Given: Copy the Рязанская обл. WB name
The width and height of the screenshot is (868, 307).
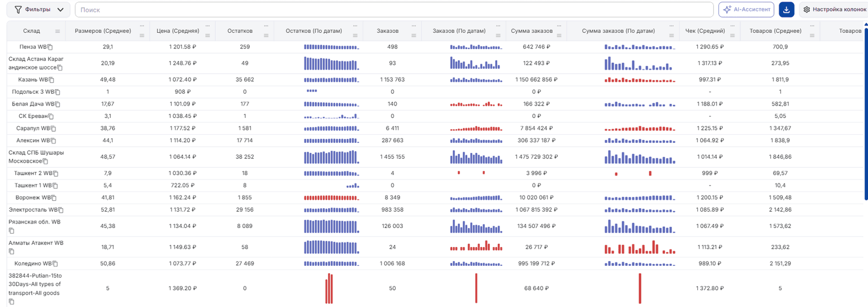Looking at the screenshot, I should 11,231.
